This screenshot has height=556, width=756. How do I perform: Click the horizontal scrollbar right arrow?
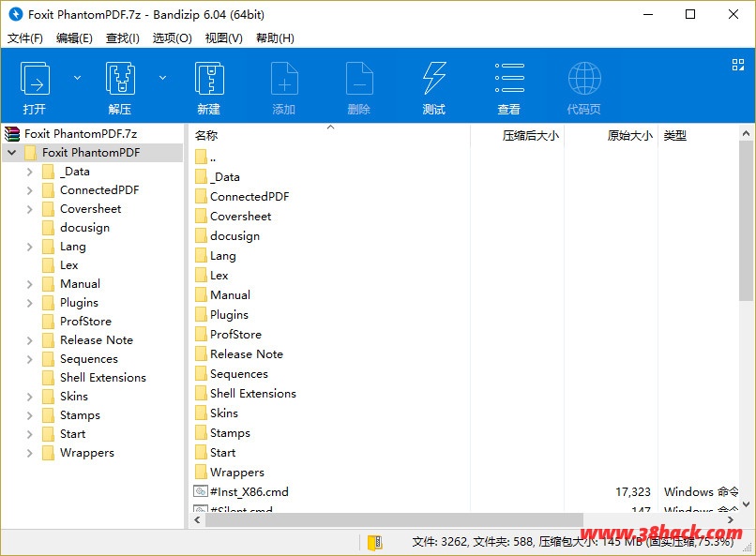(731, 520)
